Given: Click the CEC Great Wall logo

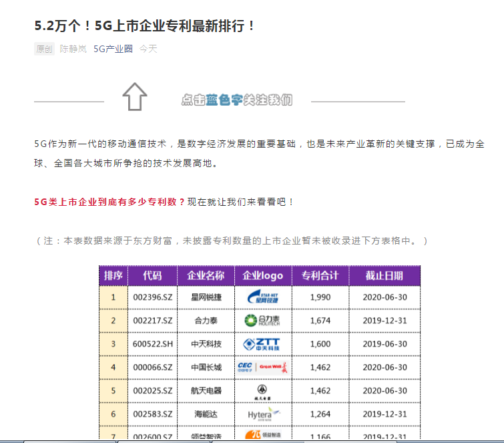Looking at the screenshot, I should click(x=262, y=367).
